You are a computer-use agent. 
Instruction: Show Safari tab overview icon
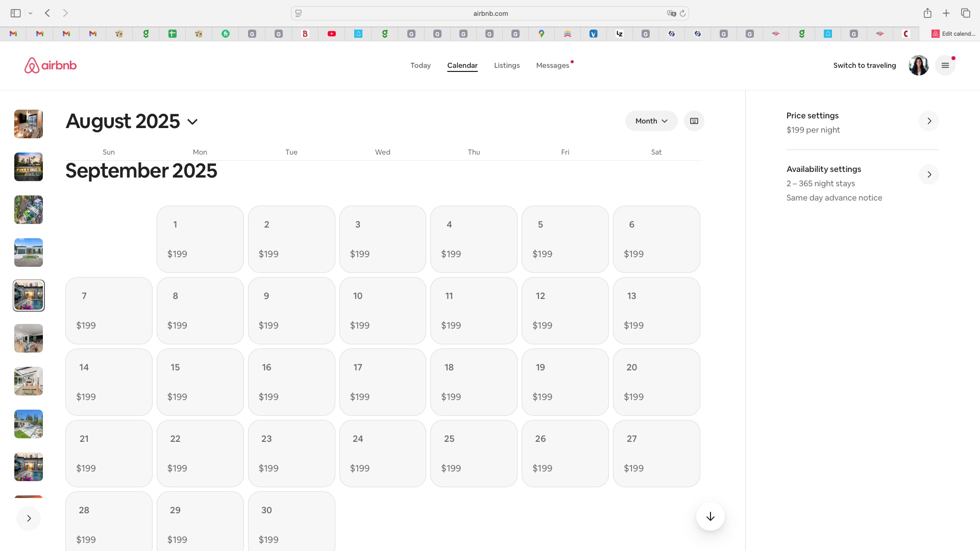tap(965, 13)
